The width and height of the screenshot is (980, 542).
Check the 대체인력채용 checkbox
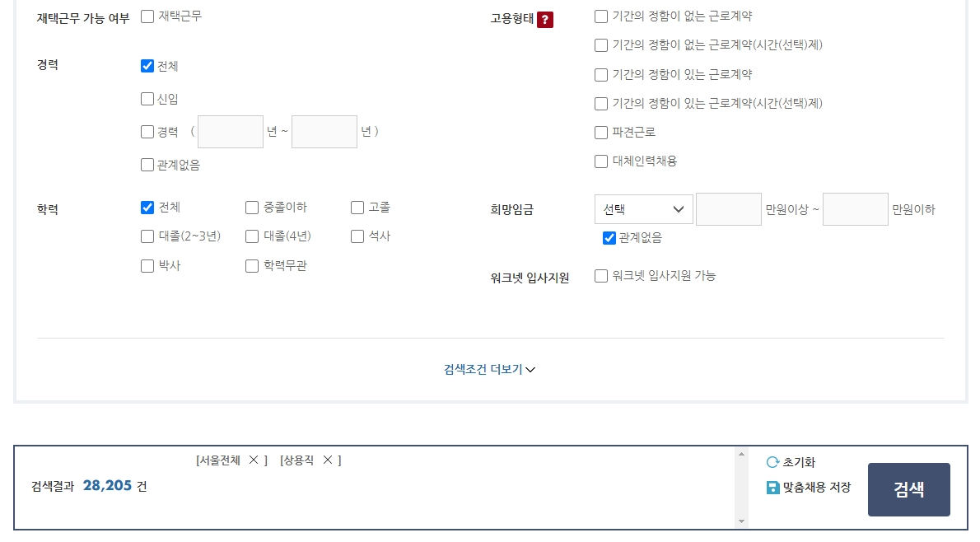(601, 161)
